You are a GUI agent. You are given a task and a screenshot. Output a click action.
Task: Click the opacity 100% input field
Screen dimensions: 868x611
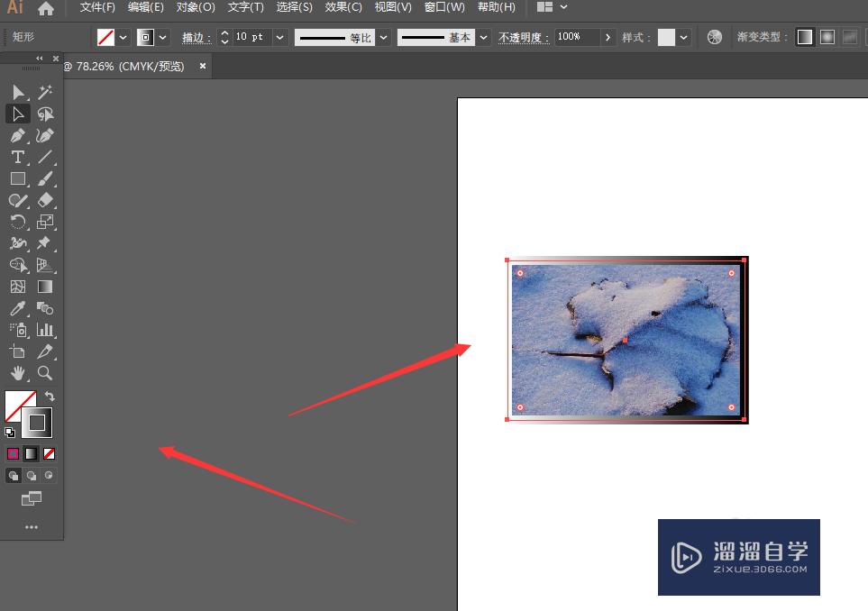click(x=575, y=37)
